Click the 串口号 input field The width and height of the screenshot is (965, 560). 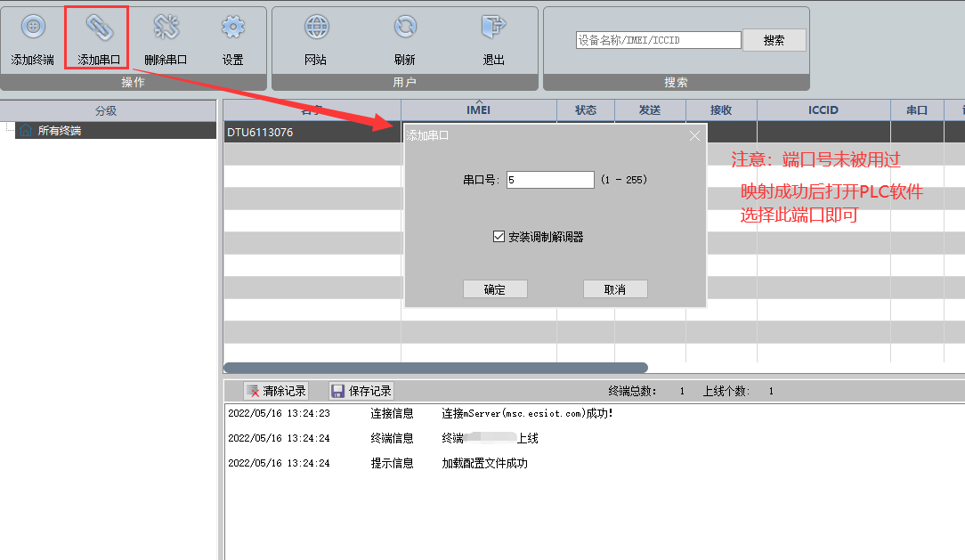coord(550,180)
